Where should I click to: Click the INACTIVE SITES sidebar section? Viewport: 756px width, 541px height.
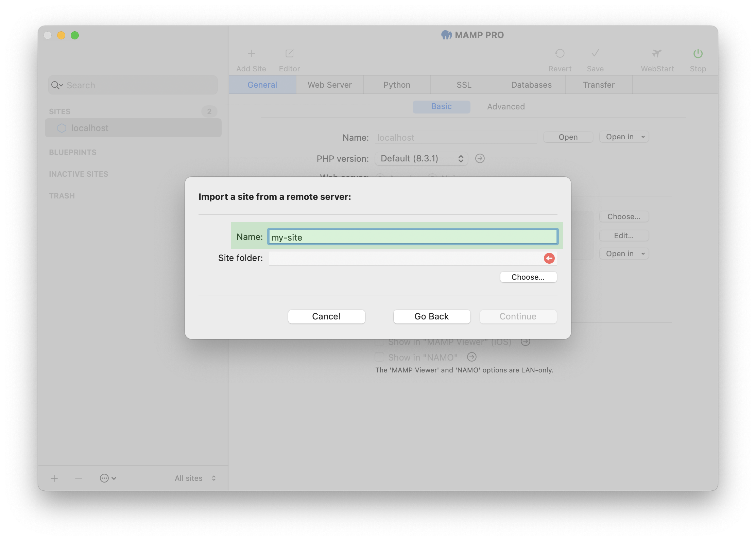point(79,174)
